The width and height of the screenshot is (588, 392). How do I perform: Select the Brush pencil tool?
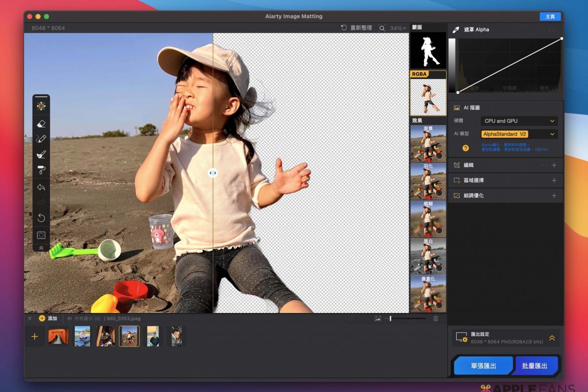[41, 139]
